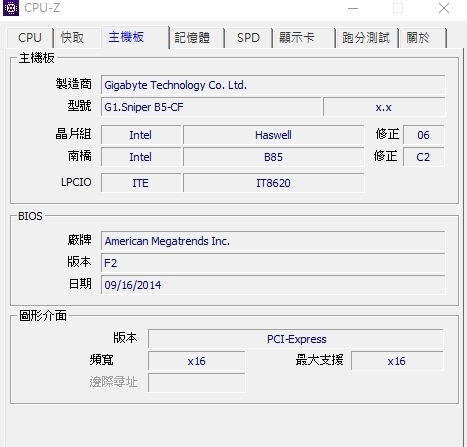The image size is (467, 447).
Task: Select the chipset revision value 06
Action: click(x=423, y=135)
